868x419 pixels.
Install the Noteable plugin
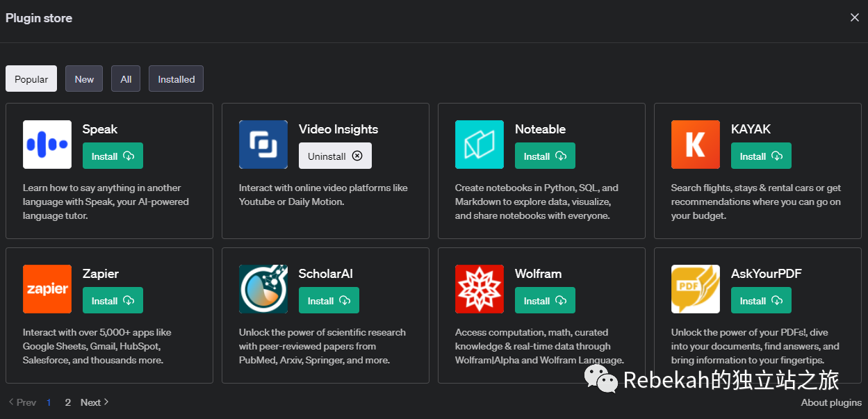tap(545, 156)
